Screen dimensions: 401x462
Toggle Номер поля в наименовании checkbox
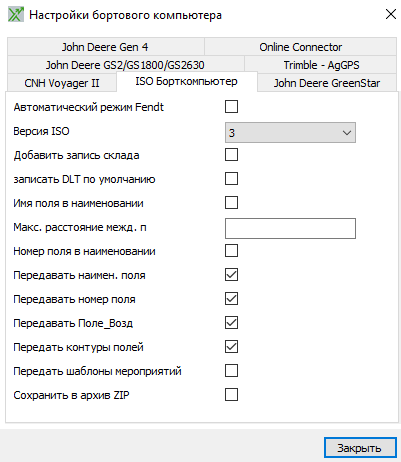tap(231, 251)
